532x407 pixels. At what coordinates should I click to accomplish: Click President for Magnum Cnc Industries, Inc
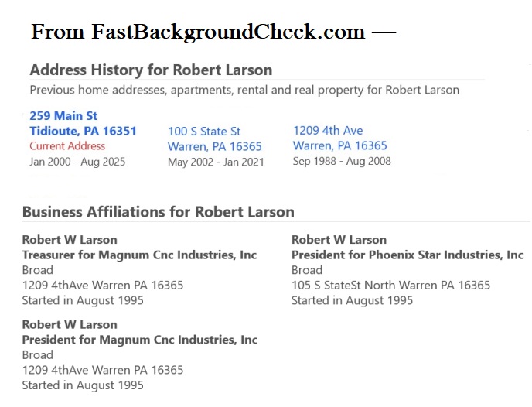click(139, 340)
